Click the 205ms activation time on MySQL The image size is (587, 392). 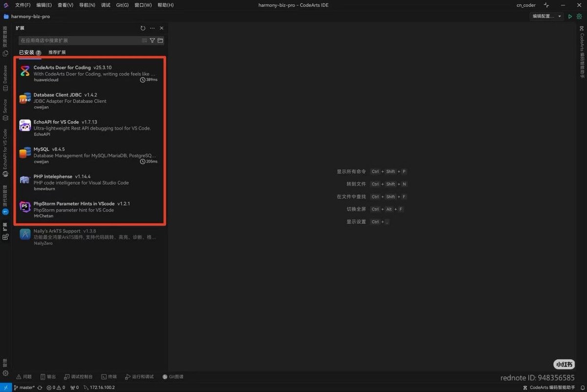coord(149,161)
